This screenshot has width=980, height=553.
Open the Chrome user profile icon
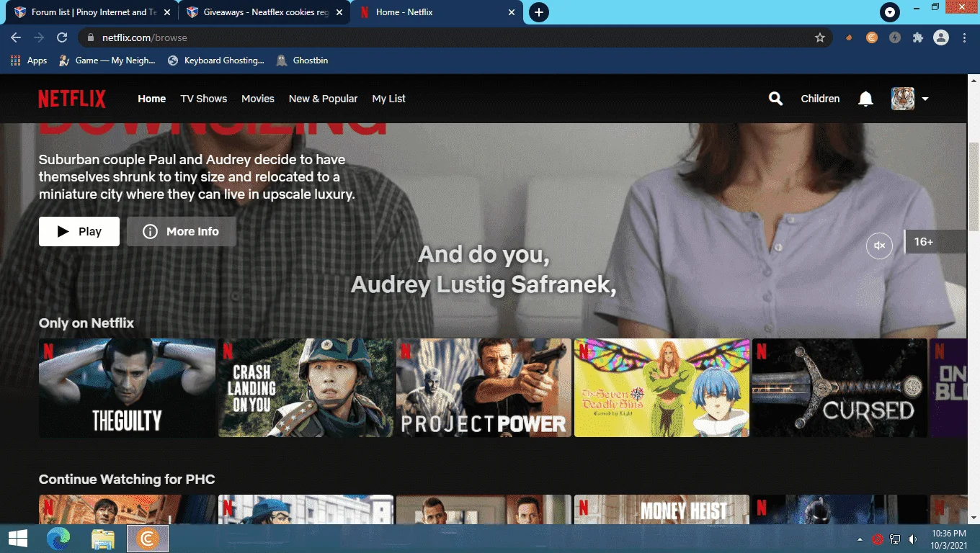[941, 37]
